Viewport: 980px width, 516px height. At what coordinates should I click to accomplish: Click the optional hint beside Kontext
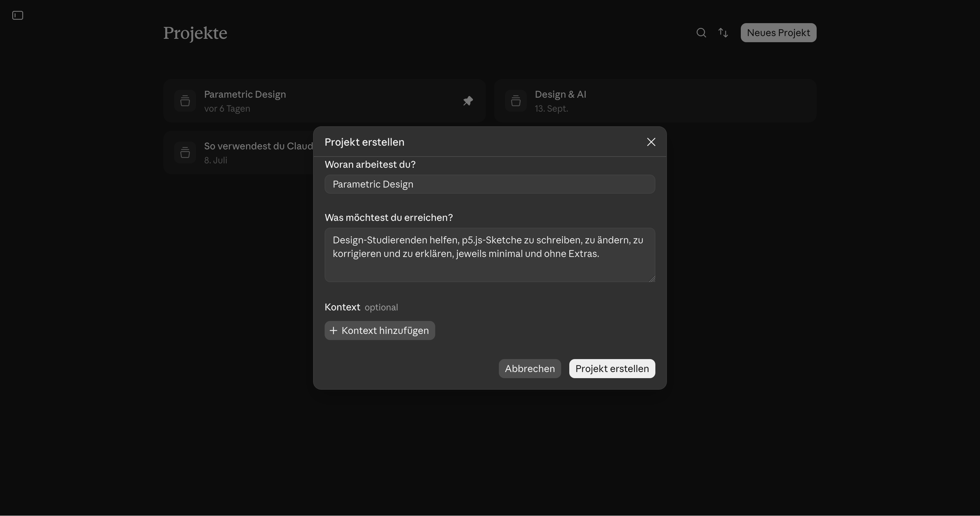point(381,307)
